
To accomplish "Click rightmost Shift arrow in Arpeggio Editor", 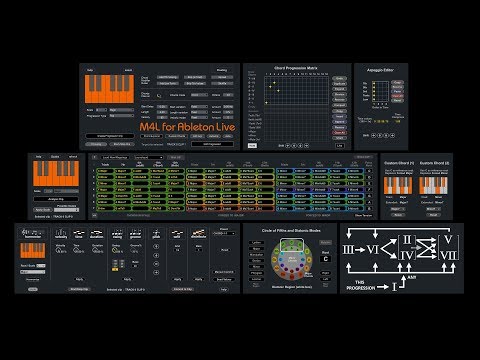I will tap(392, 135).
